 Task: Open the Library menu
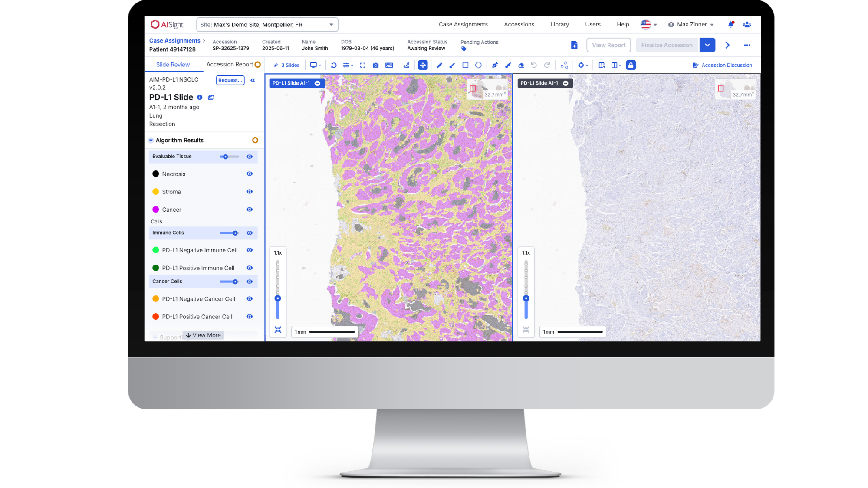(559, 24)
